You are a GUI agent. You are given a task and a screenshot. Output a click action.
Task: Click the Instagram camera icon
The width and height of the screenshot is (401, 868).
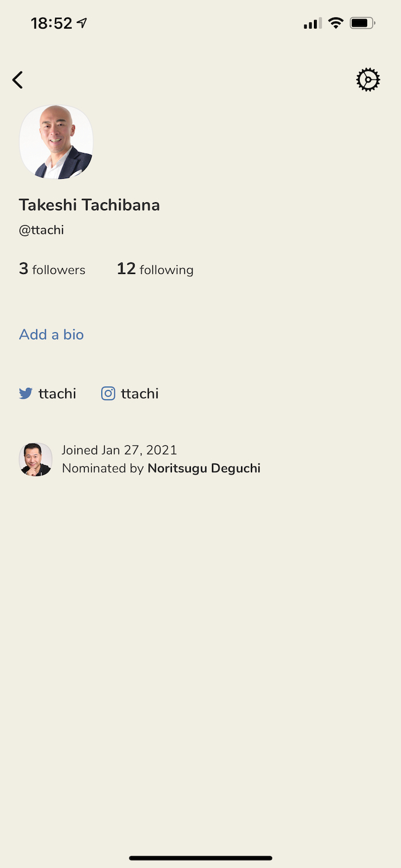(x=108, y=394)
